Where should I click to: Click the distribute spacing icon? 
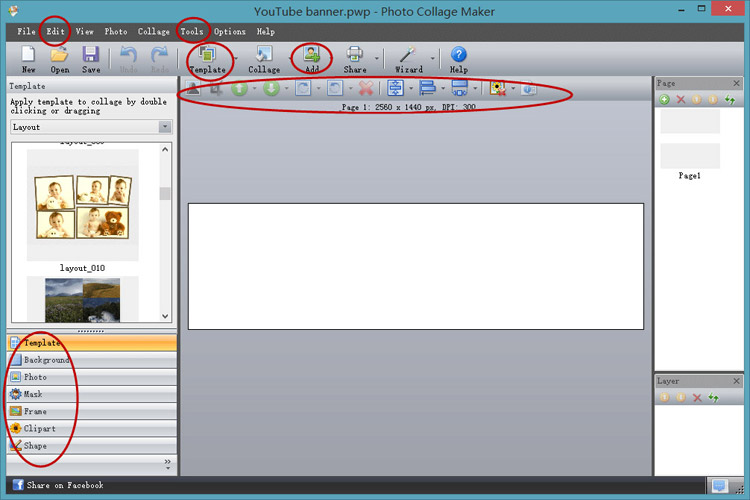tap(460, 88)
